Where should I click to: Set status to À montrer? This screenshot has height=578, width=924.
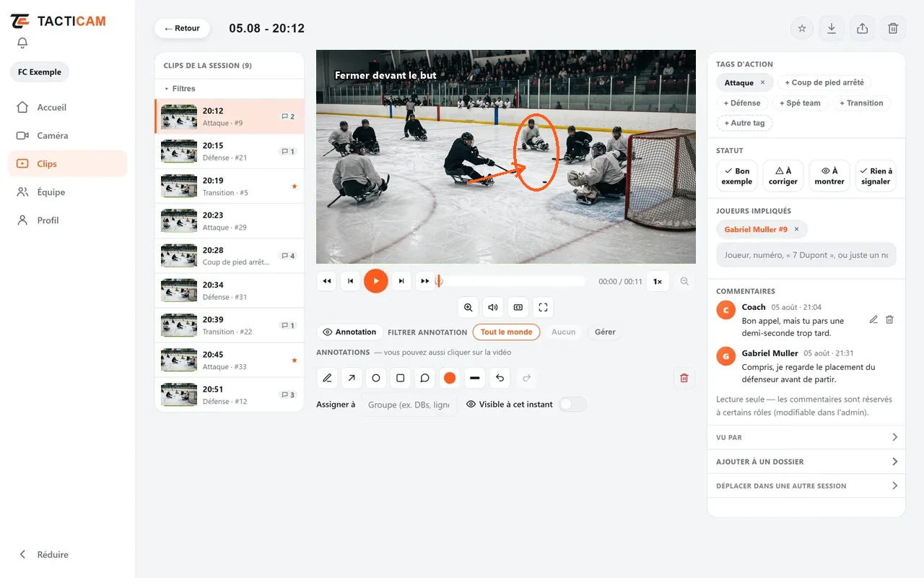click(x=829, y=176)
